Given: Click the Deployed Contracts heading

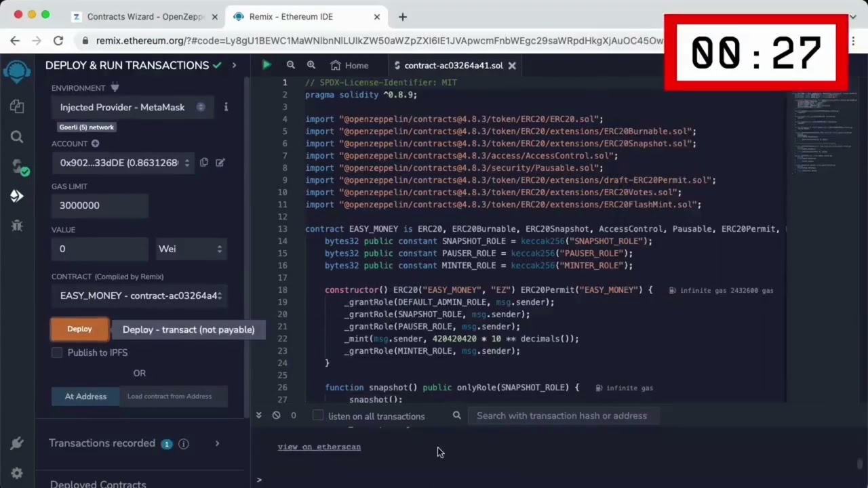Looking at the screenshot, I should click(x=98, y=484).
